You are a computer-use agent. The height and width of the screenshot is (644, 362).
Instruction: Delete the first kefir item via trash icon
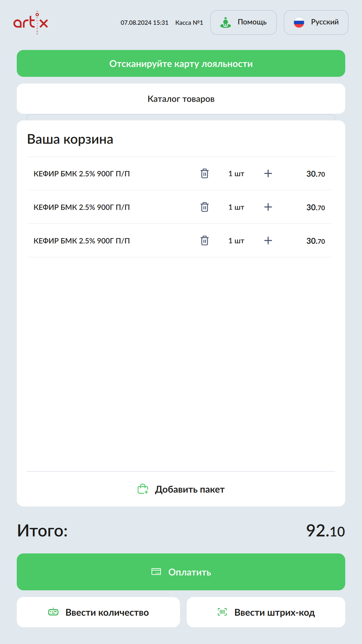tap(204, 173)
